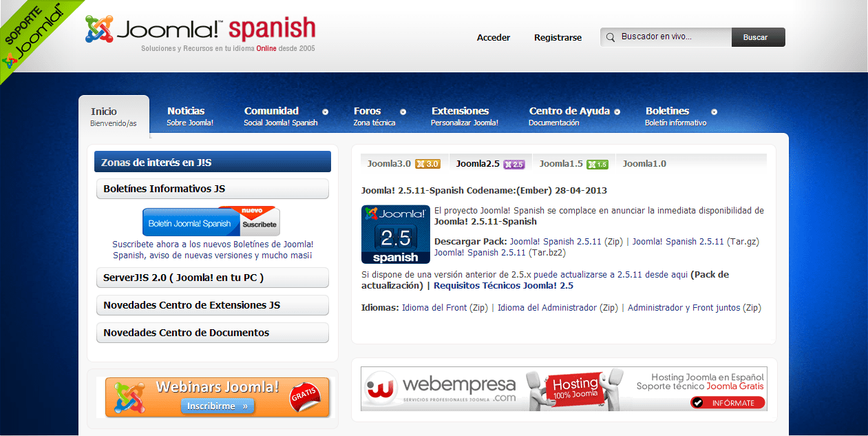
Task: Click the orange 3.0 version badge
Action: tap(427, 164)
